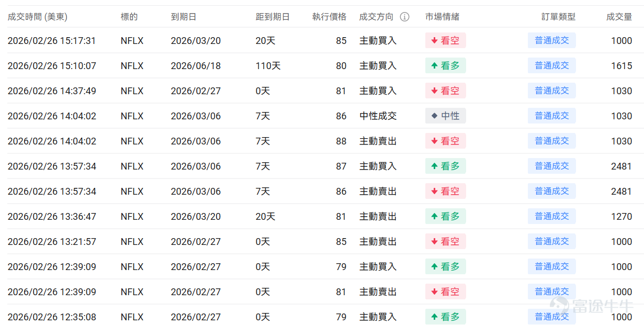Click 普通成交 tag in the 13:21:57 row

(552, 241)
